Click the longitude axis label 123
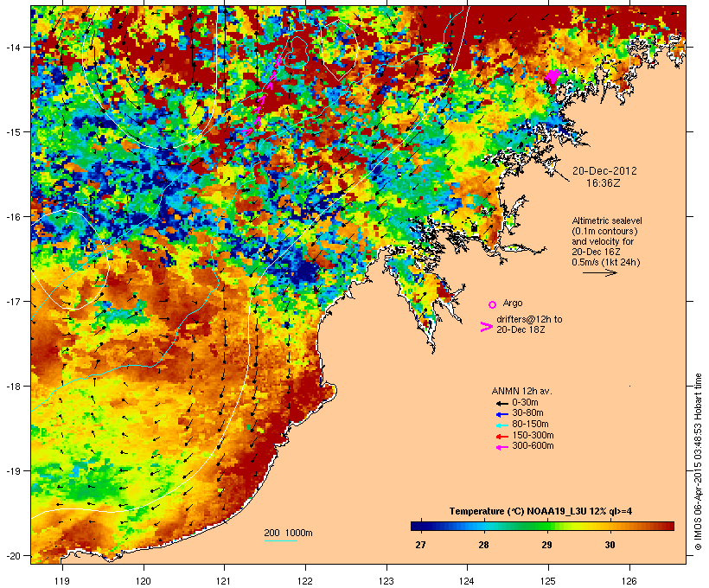709x588 pixels. [x=386, y=581]
